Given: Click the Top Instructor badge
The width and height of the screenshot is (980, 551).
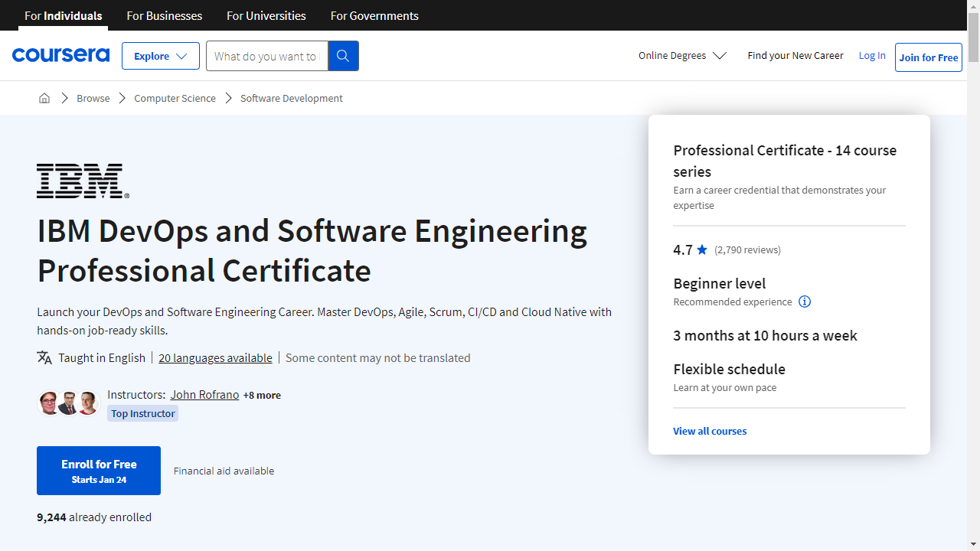Looking at the screenshot, I should pyautogui.click(x=142, y=413).
